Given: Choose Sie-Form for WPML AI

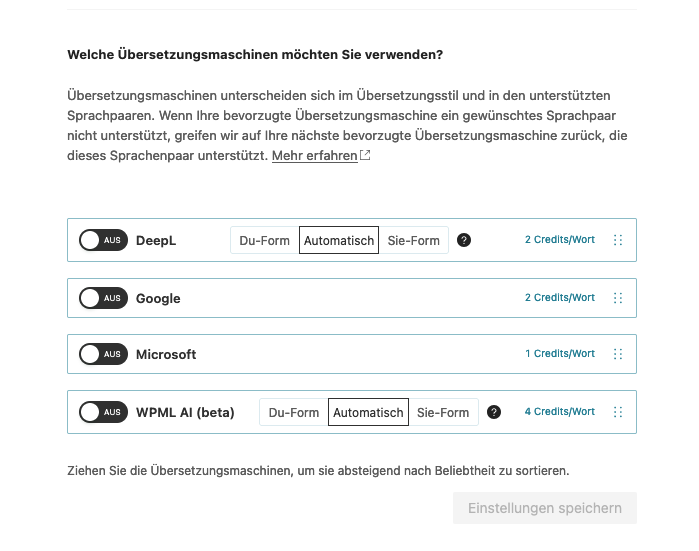Looking at the screenshot, I should (x=443, y=412).
